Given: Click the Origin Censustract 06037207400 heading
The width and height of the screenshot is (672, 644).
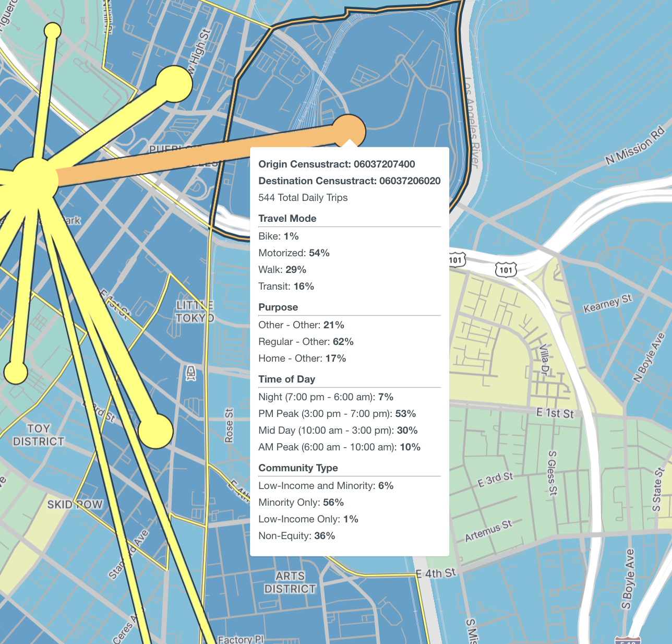Looking at the screenshot, I should tap(337, 164).
